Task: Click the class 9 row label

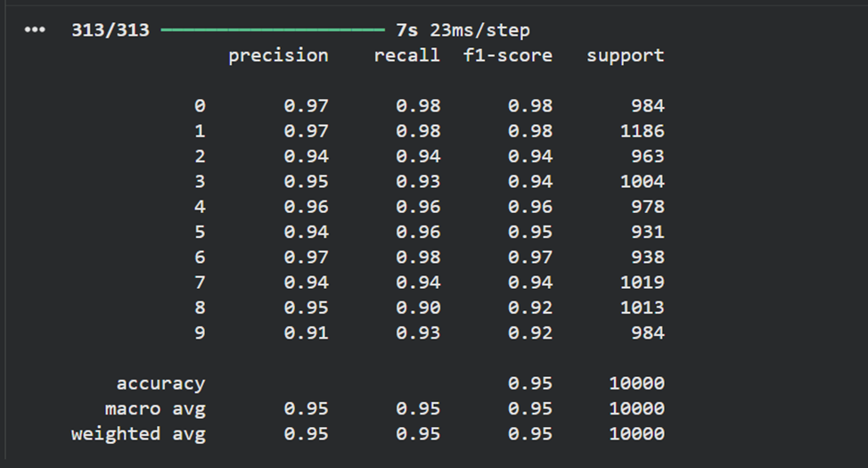Action: click(x=200, y=333)
